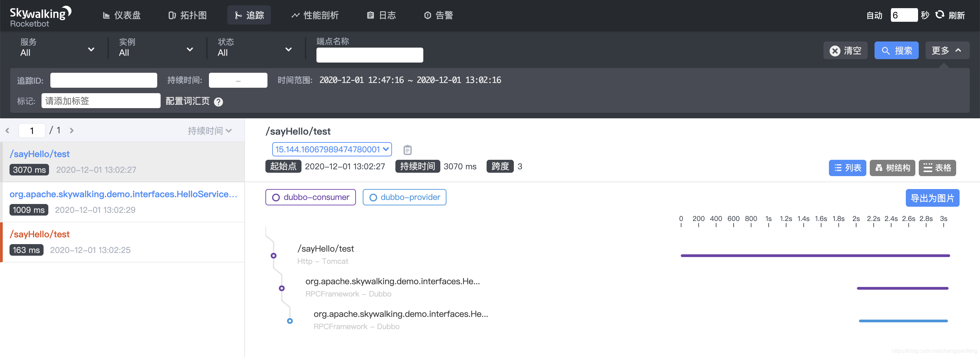Viewport: 980px width, 357px height.
Task: Focus the auto refresh seconds field
Action: (903, 15)
